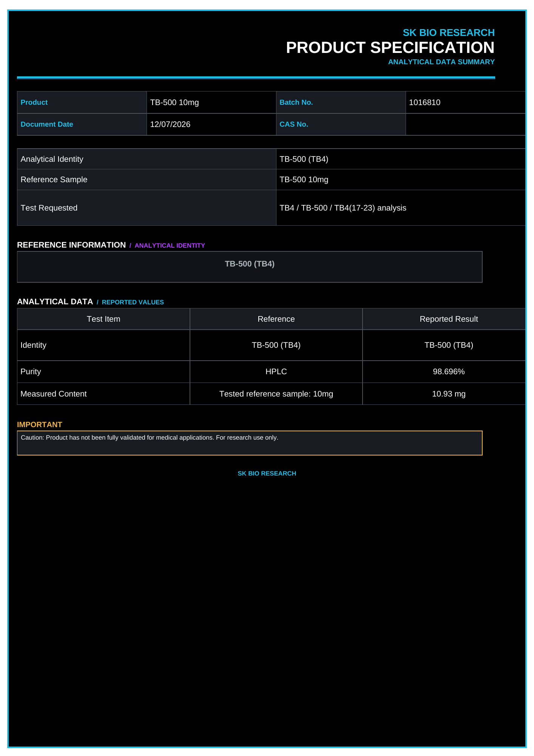The height and width of the screenshot is (756, 534).
Task: Select Tested reference sample: 10mg cell
Action: 276,394
